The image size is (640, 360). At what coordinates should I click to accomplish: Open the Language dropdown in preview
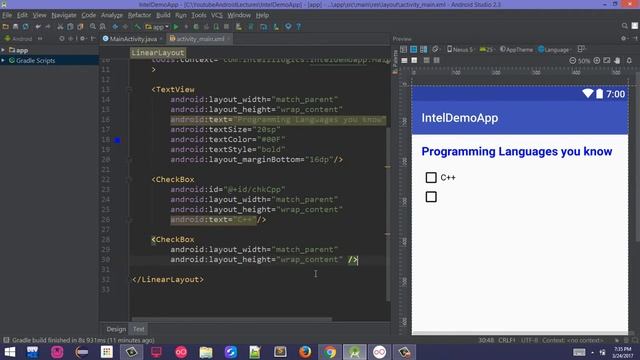click(554, 49)
